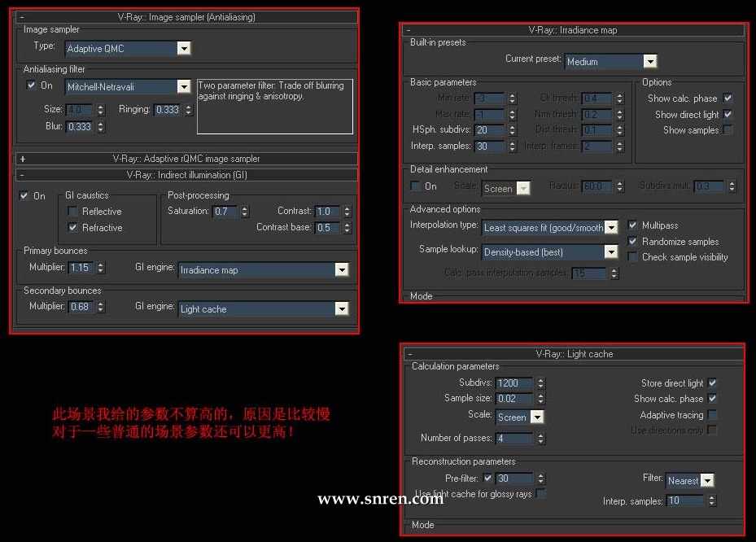The image size is (756, 542).
Task: Click the Sample size spinner
Action: point(540,398)
